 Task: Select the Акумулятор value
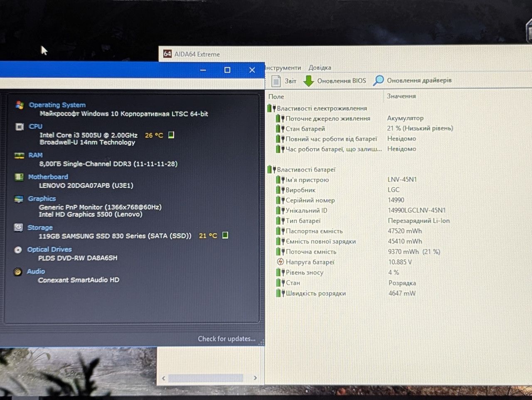point(405,118)
